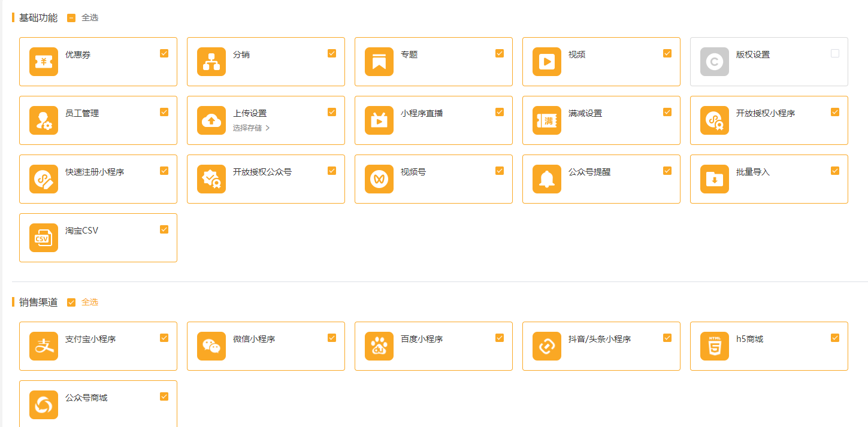Click the 满减设置 label text

585,113
